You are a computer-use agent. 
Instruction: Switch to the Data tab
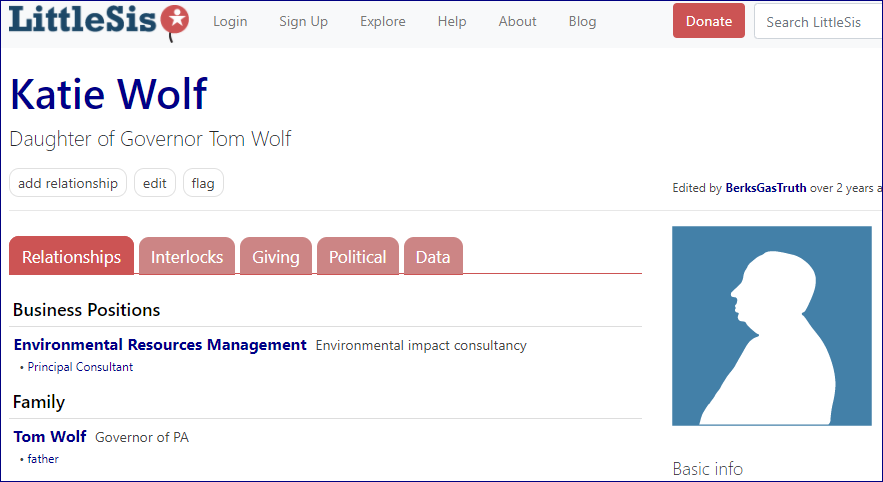click(433, 256)
